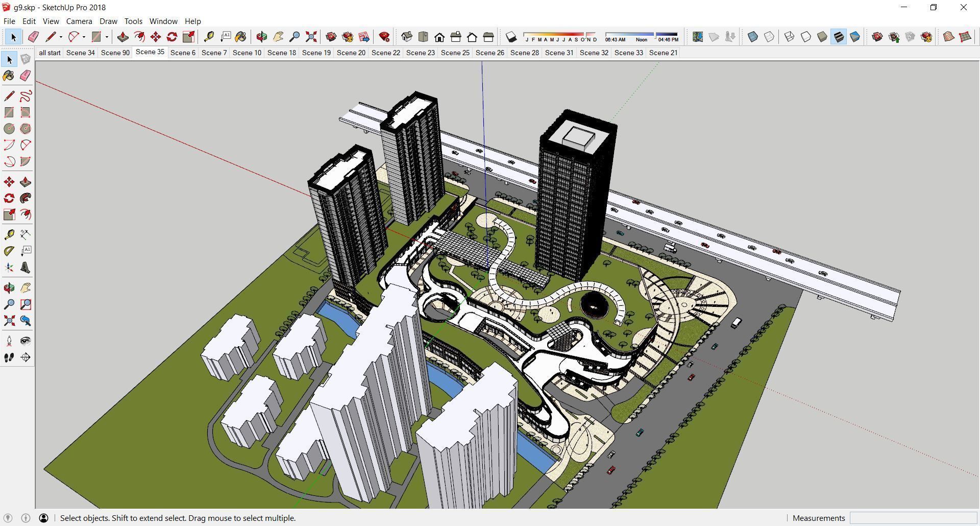The height and width of the screenshot is (526, 980).
Task: Select the Rotated Rectangle tool in left toolbox
Action: pyautogui.click(x=26, y=112)
